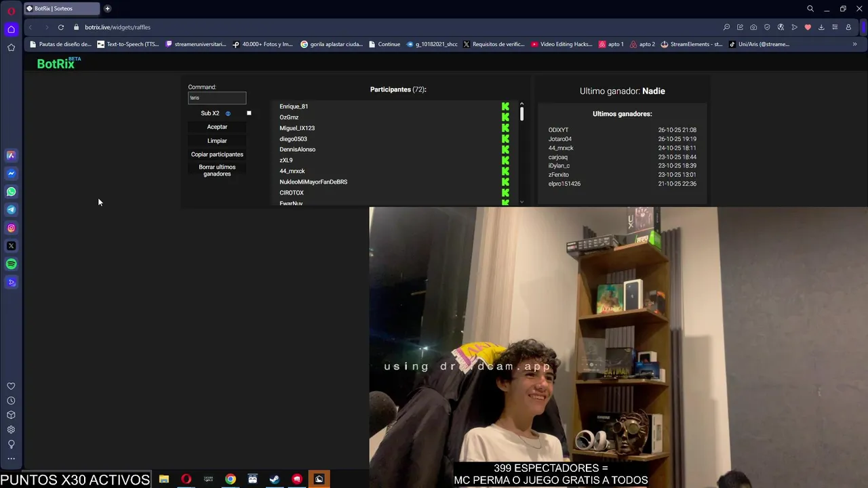868x488 pixels.
Task: Click the address bar zoom/search magnifier icon
Action: click(x=726, y=27)
